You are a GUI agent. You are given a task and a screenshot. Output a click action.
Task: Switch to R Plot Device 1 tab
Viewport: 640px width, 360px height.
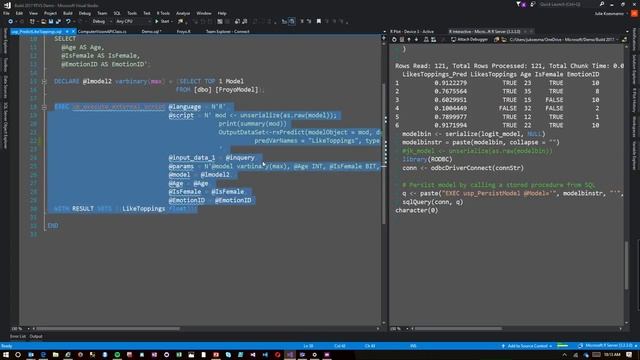tap(411, 31)
